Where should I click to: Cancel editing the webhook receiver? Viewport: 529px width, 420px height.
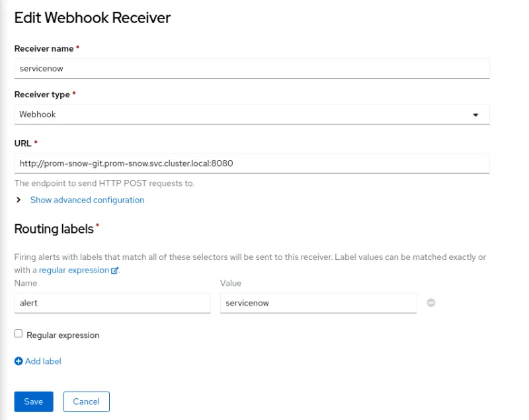(x=86, y=401)
